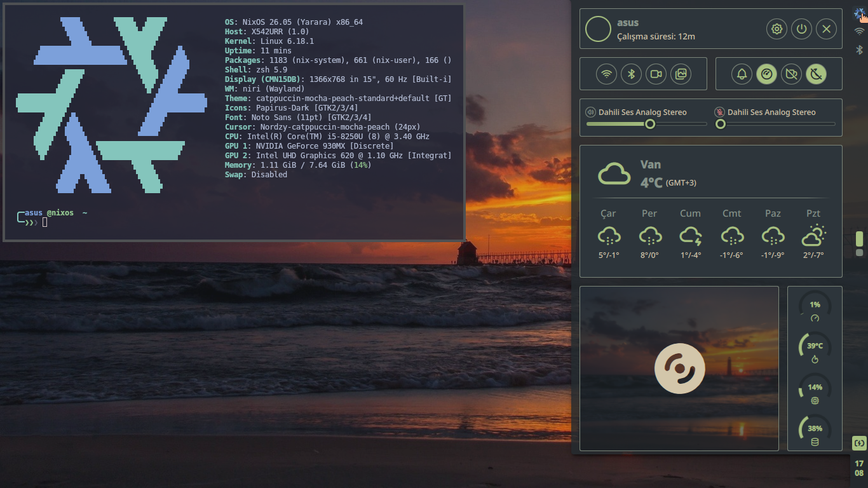Screen dimensions: 868x488
Task: Unmute the microphone icon beside Dahili Ses
Action: click(719, 112)
